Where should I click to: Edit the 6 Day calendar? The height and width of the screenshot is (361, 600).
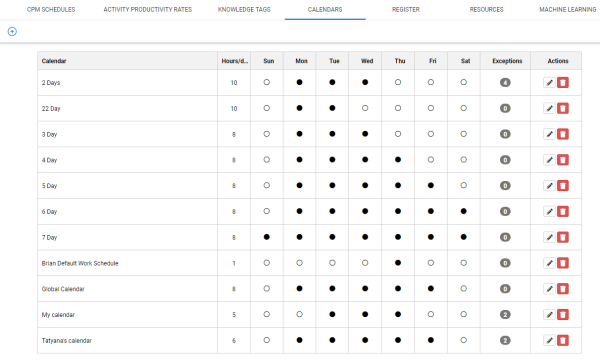tap(549, 211)
